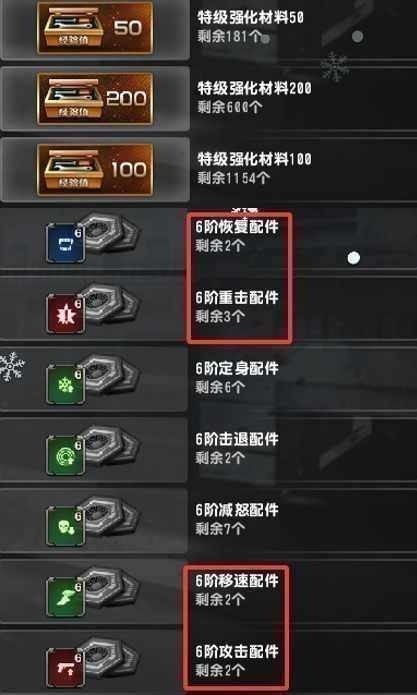Select the green winged-boot speed icon

pos(66,597)
